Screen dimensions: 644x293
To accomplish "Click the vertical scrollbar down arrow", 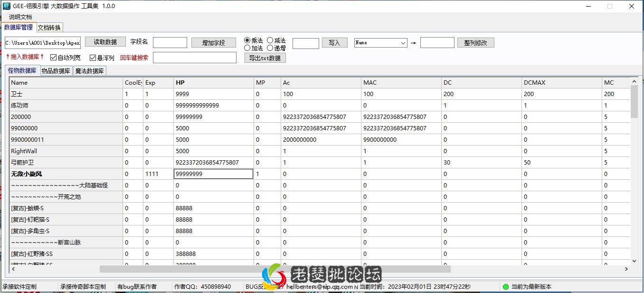I will (634, 261).
